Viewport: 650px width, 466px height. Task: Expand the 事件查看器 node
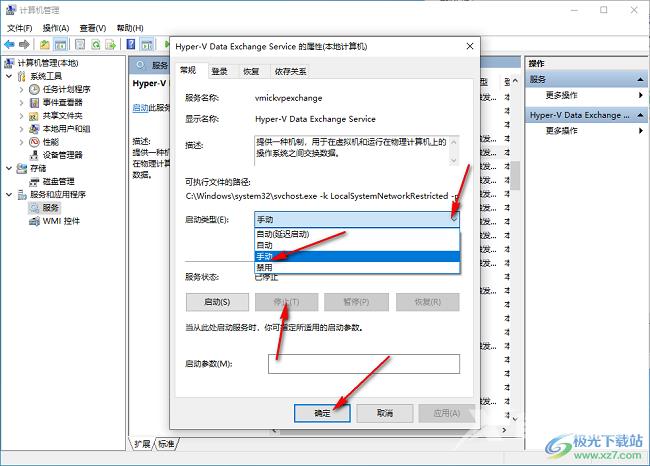[22, 102]
